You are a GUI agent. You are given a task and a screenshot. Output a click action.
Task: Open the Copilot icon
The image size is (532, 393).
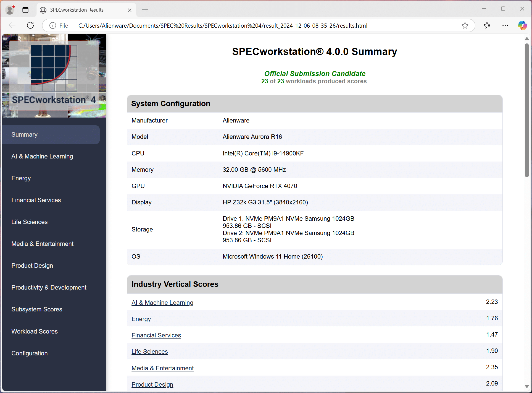522,25
